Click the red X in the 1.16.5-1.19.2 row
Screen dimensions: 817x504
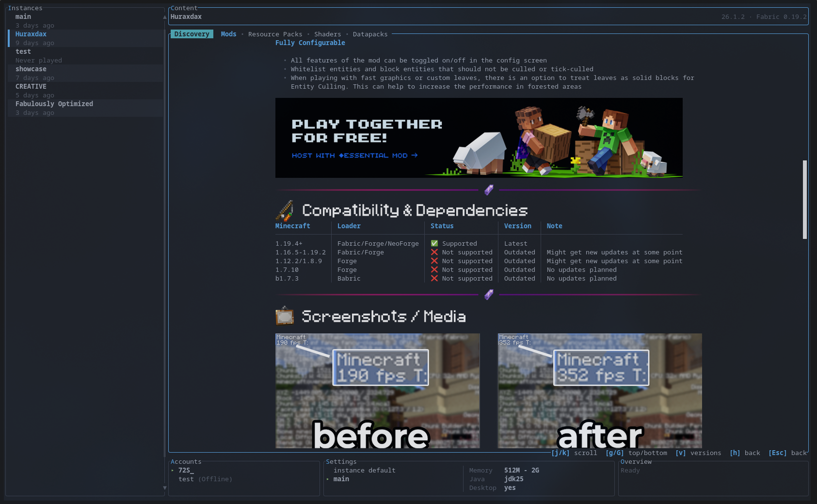coord(434,252)
